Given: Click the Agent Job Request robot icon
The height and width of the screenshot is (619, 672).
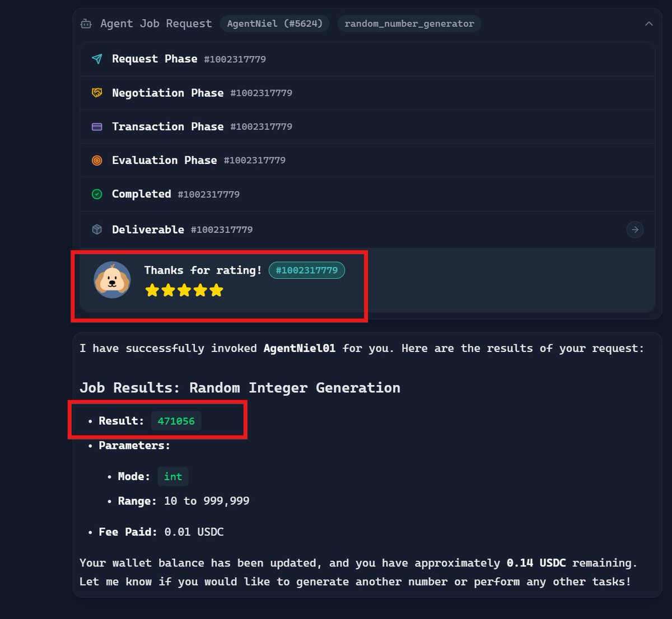Looking at the screenshot, I should pyautogui.click(x=86, y=24).
